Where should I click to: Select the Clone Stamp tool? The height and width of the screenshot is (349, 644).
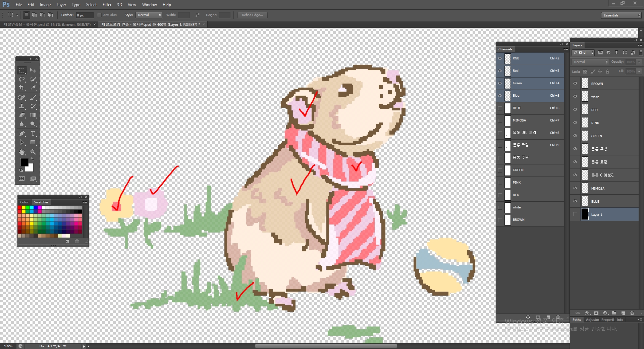point(22,106)
